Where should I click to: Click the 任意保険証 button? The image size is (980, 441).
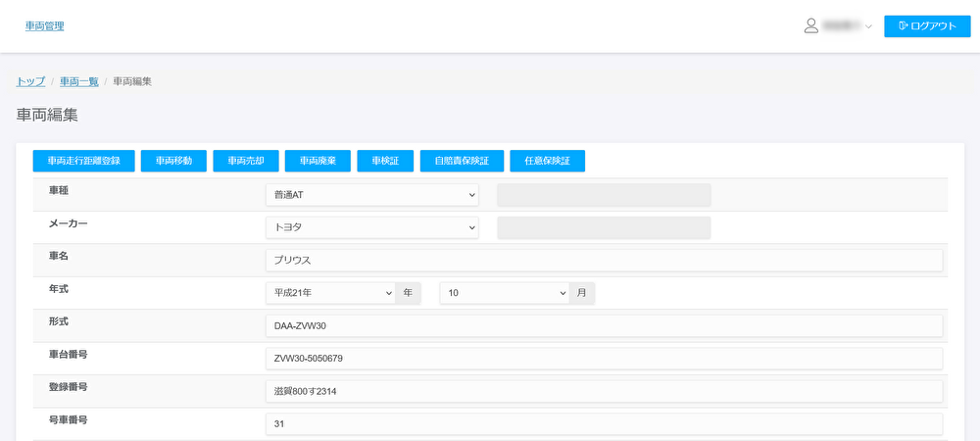[x=548, y=161]
